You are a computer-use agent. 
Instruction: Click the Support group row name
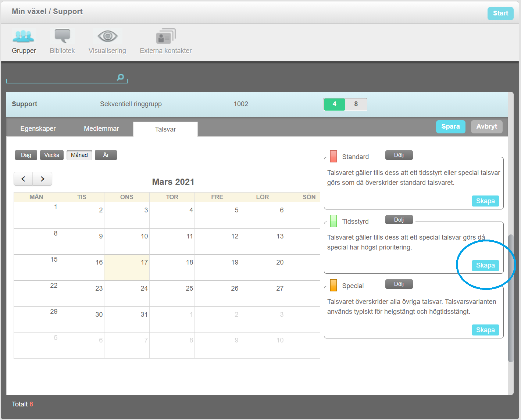click(x=24, y=104)
